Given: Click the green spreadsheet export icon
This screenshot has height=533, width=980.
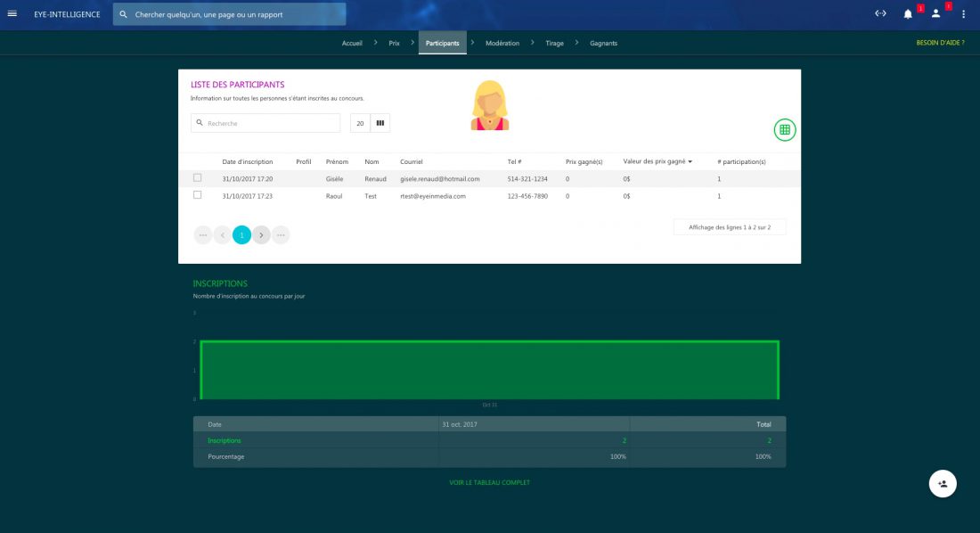Looking at the screenshot, I should click(x=784, y=130).
